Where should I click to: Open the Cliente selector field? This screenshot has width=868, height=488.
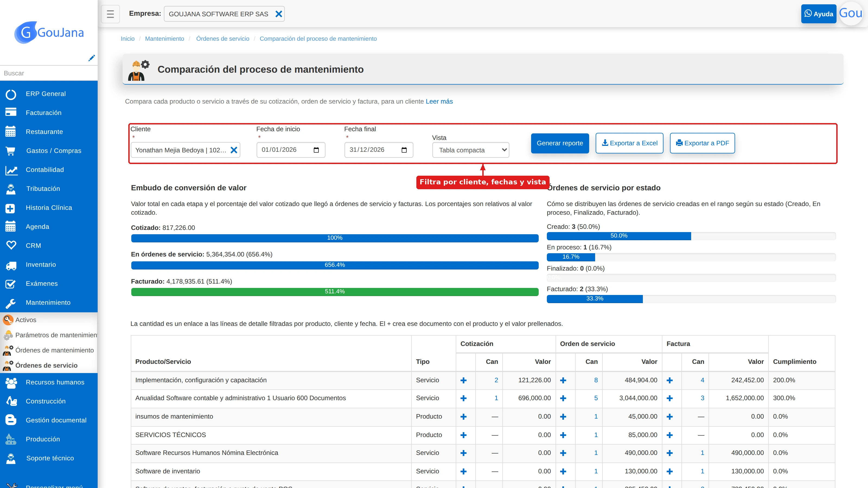pyautogui.click(x=185, y=150)
